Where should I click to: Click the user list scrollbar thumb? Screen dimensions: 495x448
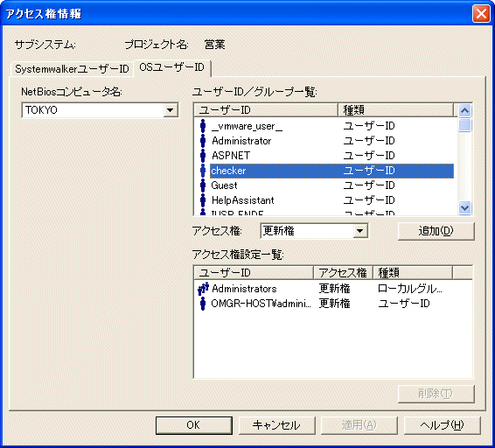(x=464, y=125)
